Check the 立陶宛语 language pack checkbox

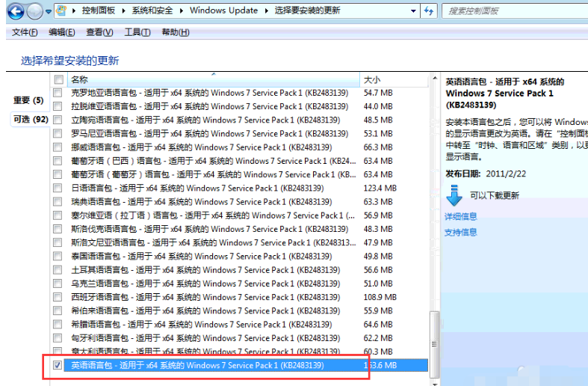(x=58, y=120)
